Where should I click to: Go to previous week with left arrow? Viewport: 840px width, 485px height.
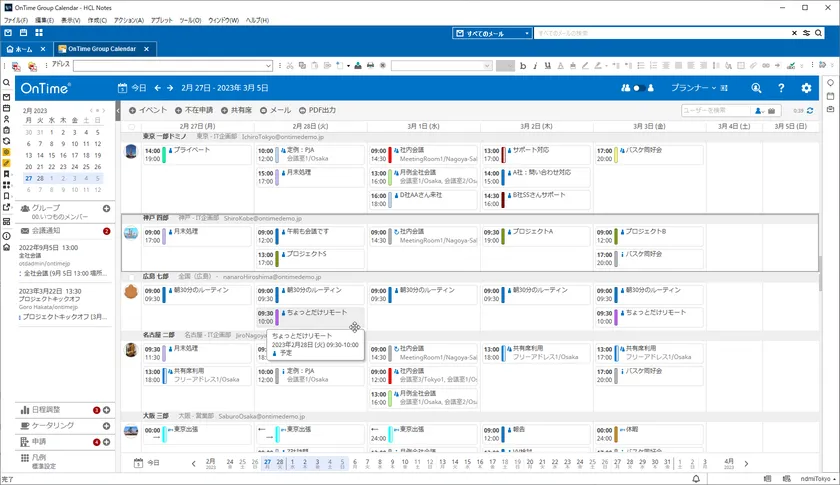click(158, 88)
